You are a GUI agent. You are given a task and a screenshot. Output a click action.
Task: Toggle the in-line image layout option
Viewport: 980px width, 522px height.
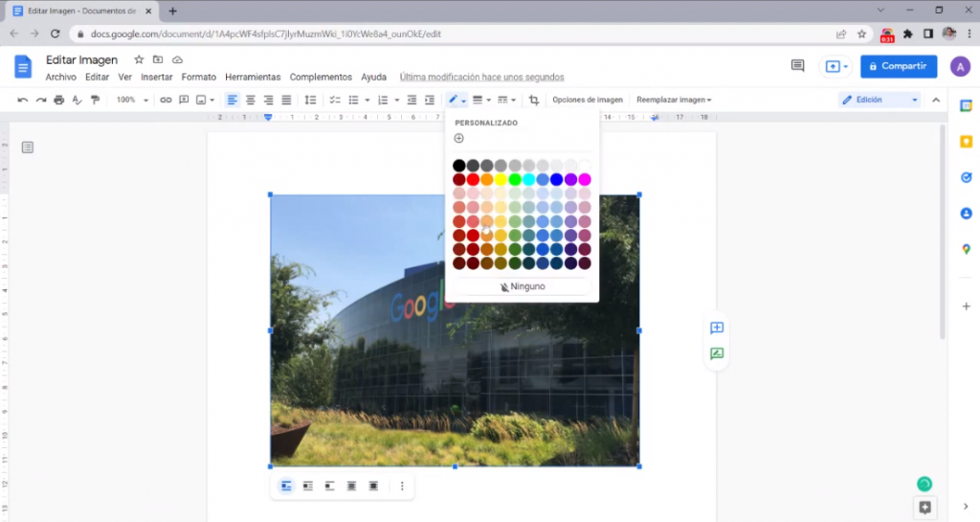(285, 487)
